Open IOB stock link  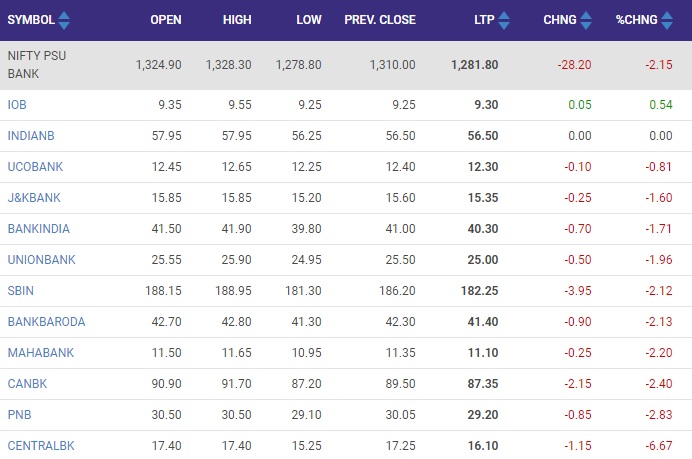17,105
